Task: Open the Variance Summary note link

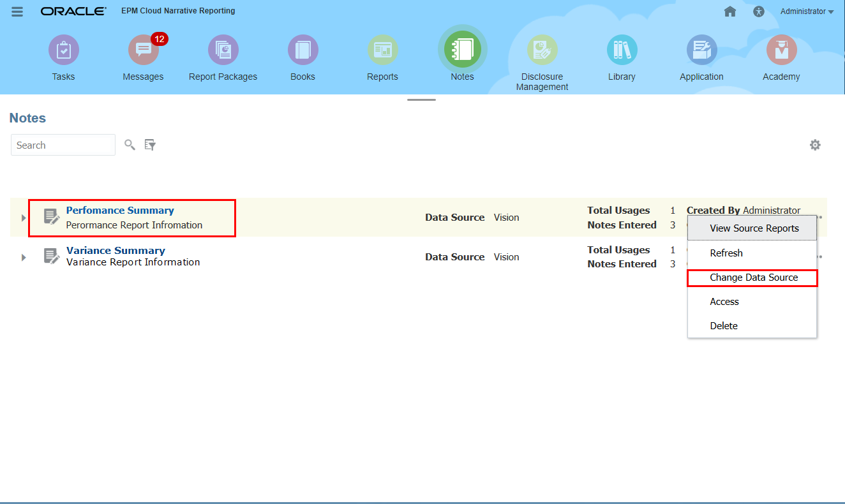Action: [x=116, y=251]
